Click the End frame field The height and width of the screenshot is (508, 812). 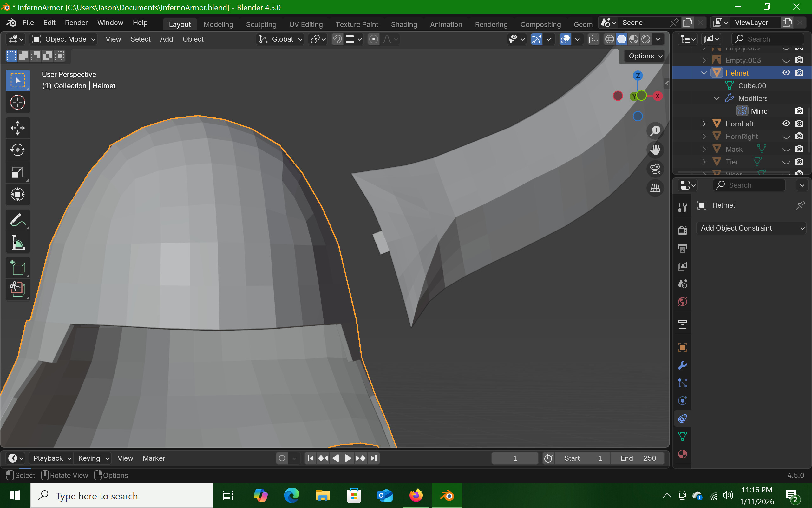tap(638, 458)
